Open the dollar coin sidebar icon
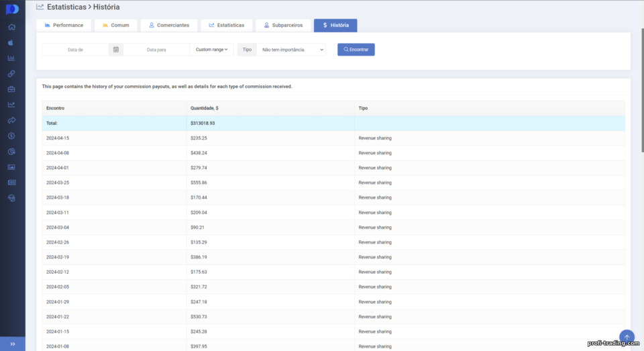The width and height of the screenshot is (644, 351). [11, 136]
